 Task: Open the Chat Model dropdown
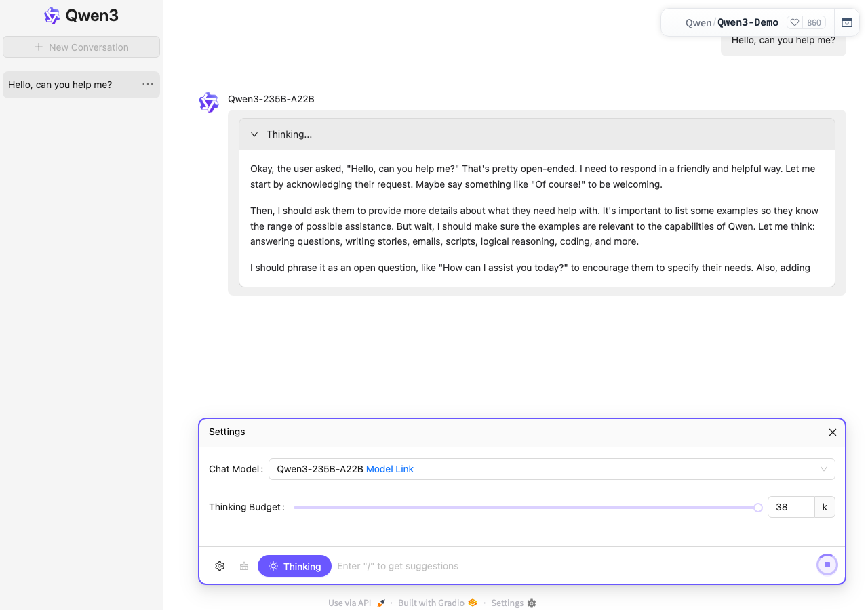[552, 469]
